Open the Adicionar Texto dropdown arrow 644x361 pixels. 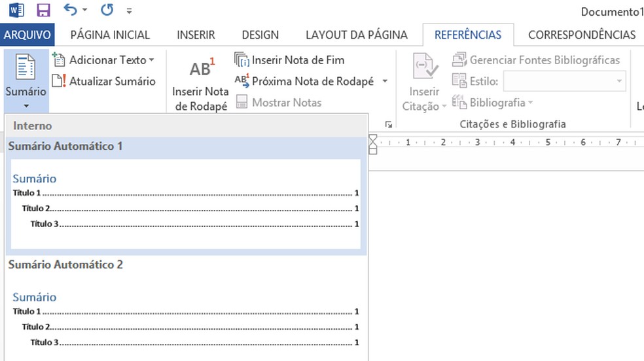point(152,60)
